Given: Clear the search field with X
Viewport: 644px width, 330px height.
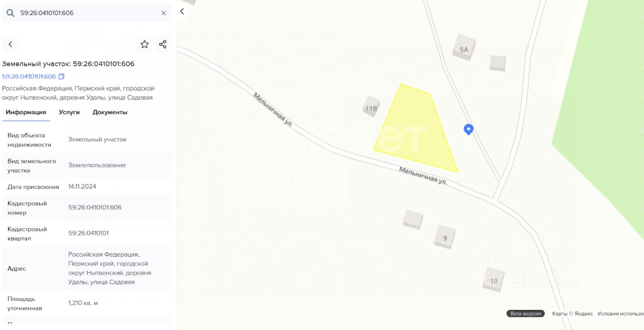Looking at the screenshot, I should tap(164, 13).
